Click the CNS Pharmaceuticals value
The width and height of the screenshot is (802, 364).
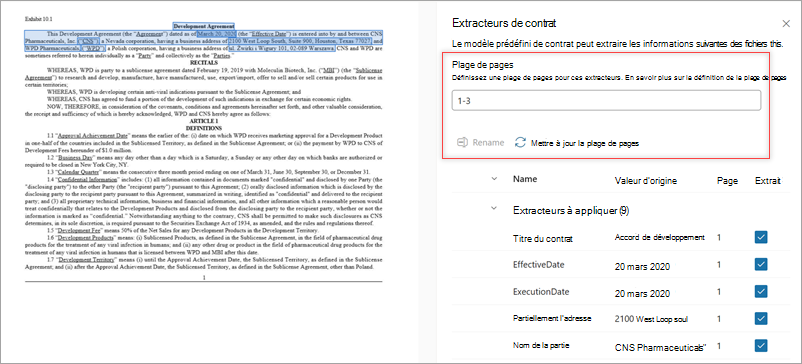pyautogui.click(x=660, y=347)
